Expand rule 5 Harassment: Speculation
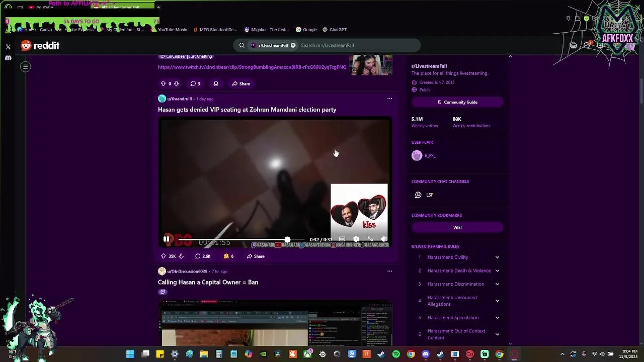Image resolution: width=644 pixels, height=362 pixels. click(457, 318)
